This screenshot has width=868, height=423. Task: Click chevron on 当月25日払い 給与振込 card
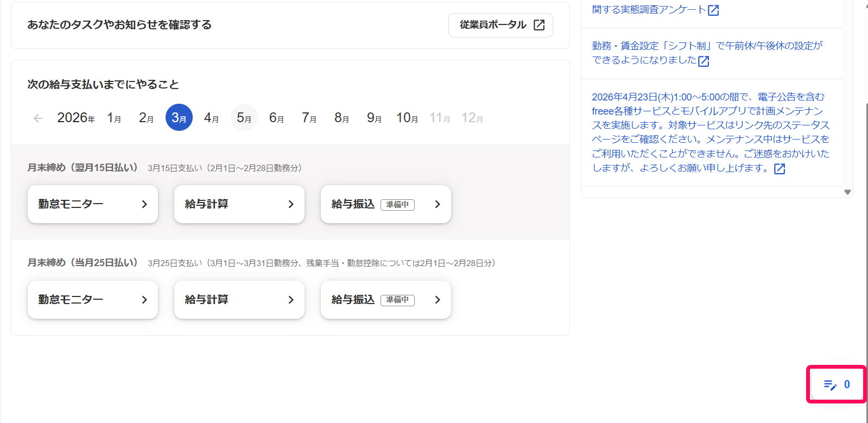point(438,300)
